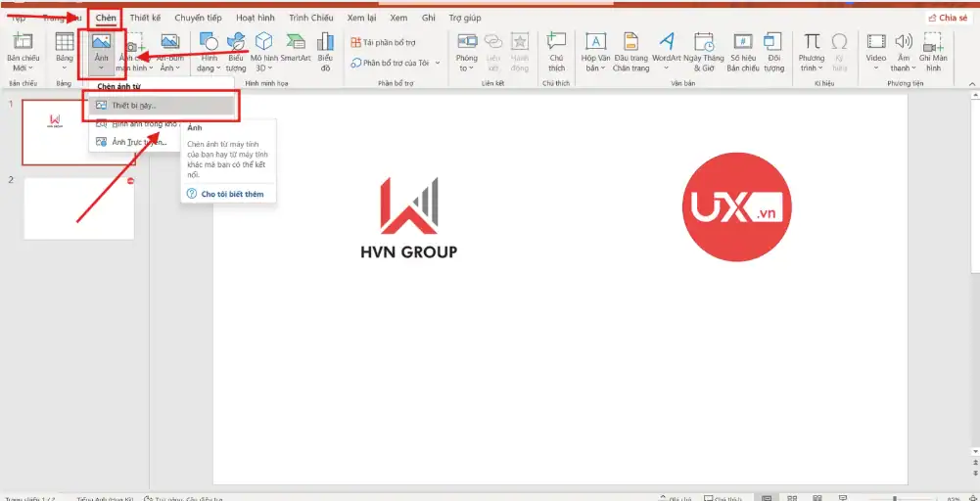Insert Ngày Tháng & Giờ
Viewport: 980px width, 501px height.
(x=704, y=52)
